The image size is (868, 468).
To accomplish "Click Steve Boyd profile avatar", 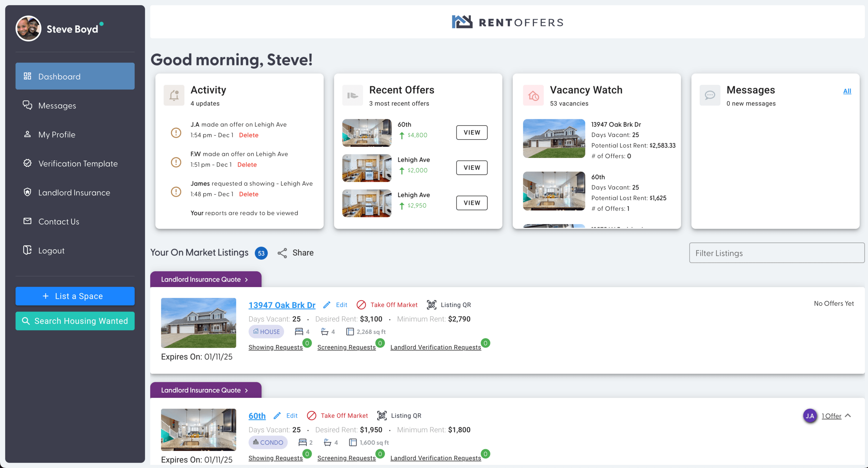I will point(28,28).
